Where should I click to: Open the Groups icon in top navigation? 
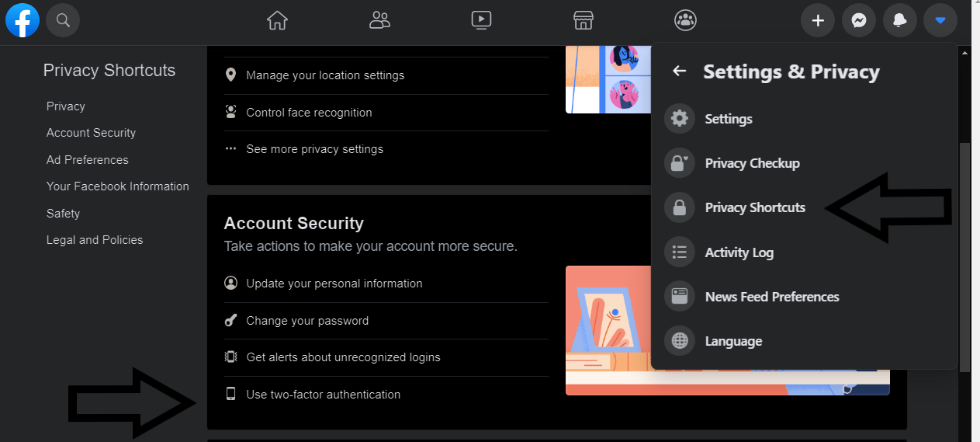[x=685, y=20]
